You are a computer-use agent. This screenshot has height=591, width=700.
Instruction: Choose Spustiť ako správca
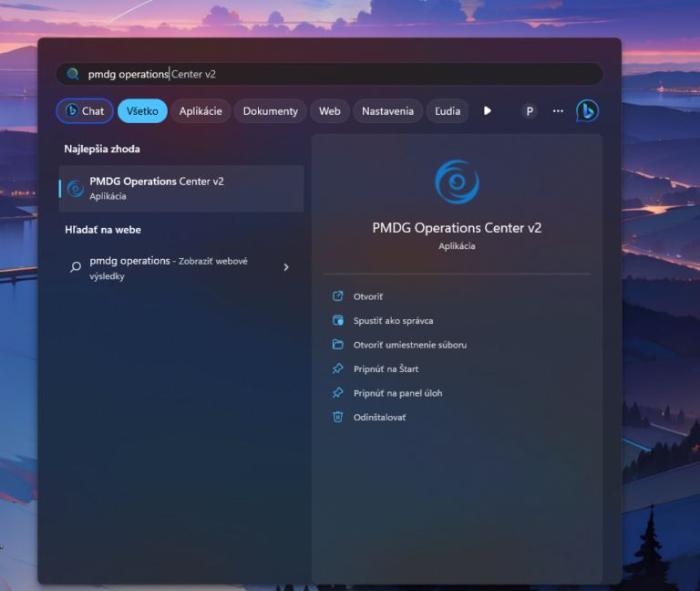click(x=394, y=321)
